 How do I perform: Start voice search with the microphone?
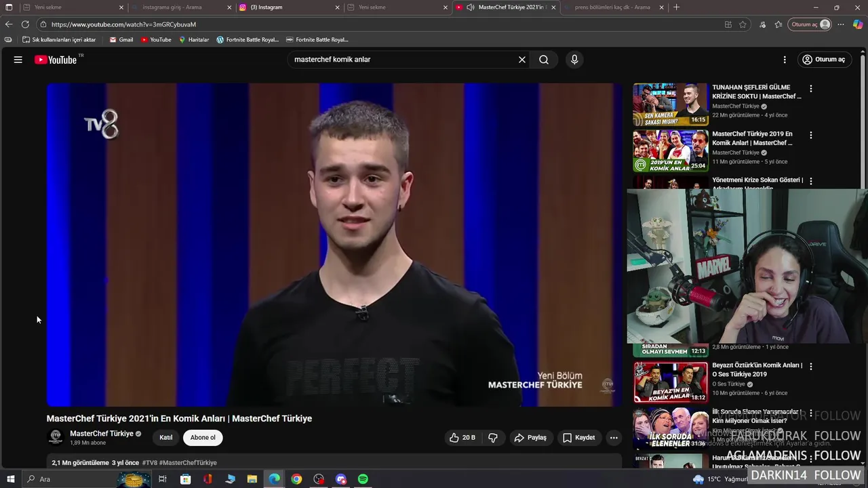(x=574, y=60)
